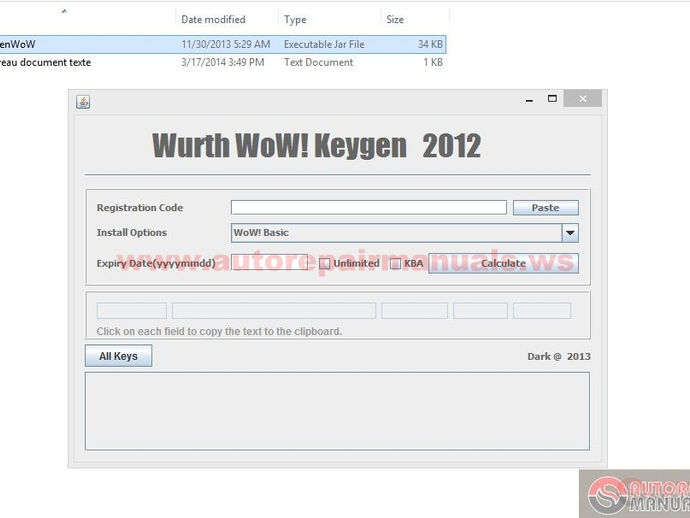The height and width of the screenshot is (518, 690).
Task: Click the fifth output key field
Action: tap(542, 311)
